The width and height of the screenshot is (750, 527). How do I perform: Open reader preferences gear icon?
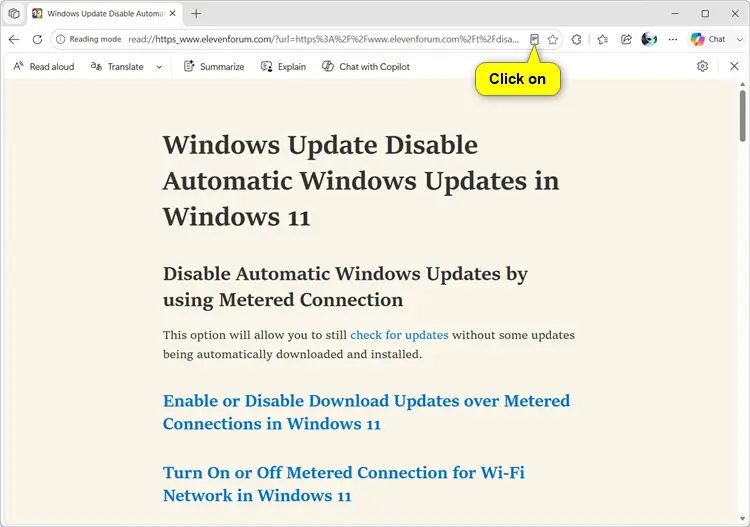point(702,66)
